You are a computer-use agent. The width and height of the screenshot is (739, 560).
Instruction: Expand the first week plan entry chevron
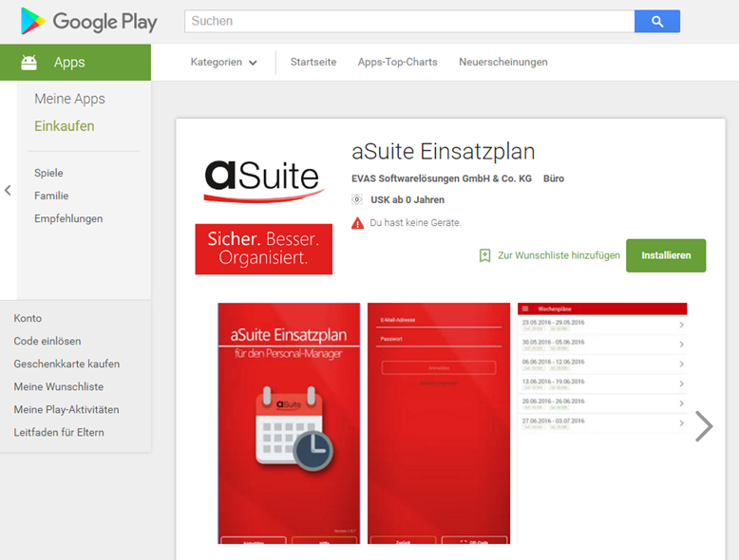point(681,326)
